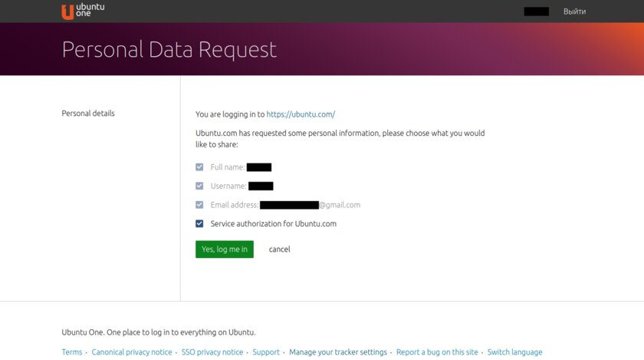Click the Email address label text
Screen dimensions: 644x360
pyautogui.click(x=235, y=205)
